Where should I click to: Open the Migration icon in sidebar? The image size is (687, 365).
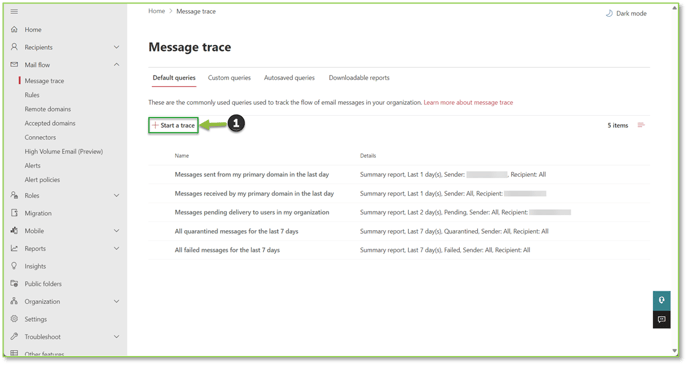pyautogui.click(x=14, y=213)
